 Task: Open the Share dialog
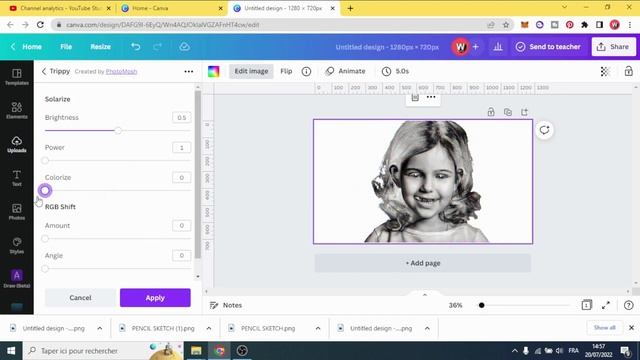(x=613, y=47)
